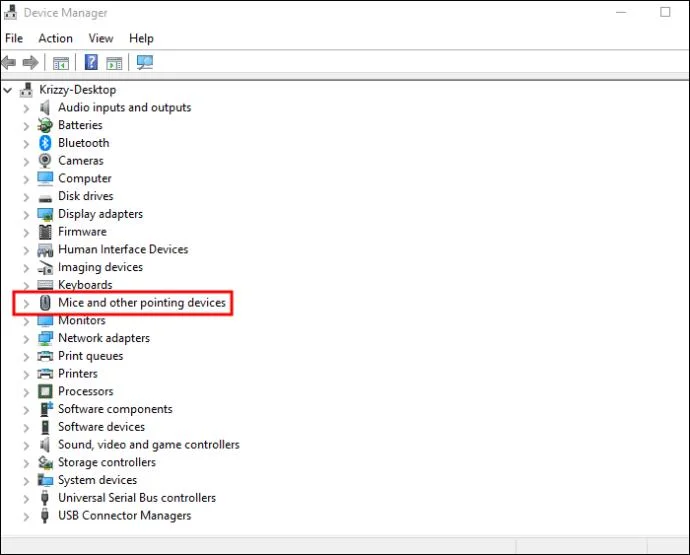Click the Human Interface Devices icon

[x=45, y=250]
